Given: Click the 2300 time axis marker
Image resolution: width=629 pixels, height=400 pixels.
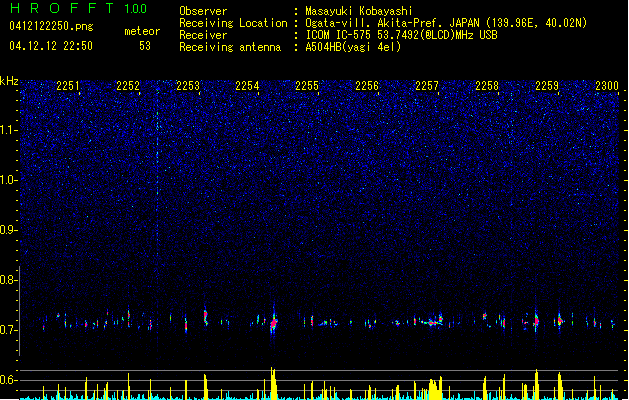Looking at the screenshot, I should point(607,86).
